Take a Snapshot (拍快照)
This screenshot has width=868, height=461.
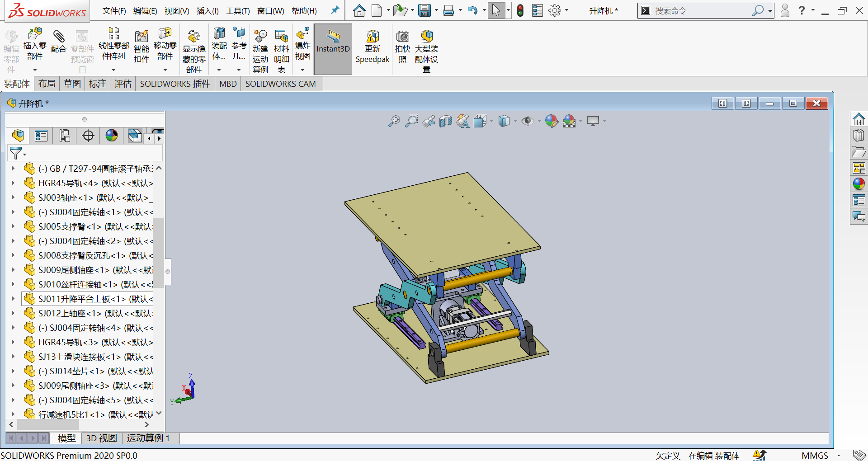(403, 47)
